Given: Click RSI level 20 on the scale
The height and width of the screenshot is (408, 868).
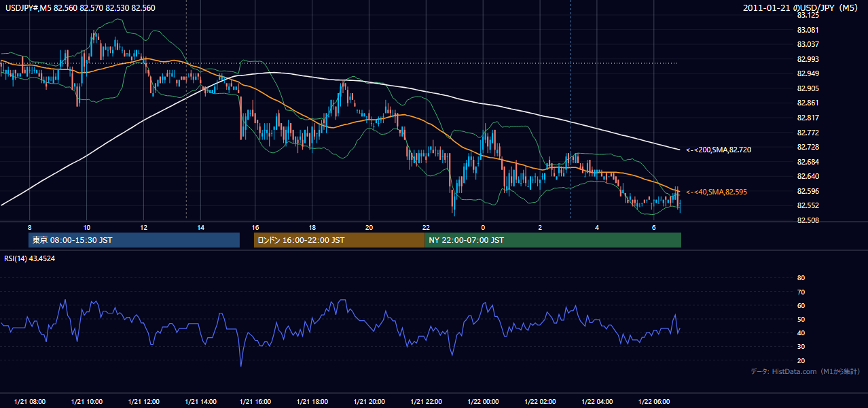Looking at the screenshot, I should click(801, 360).
